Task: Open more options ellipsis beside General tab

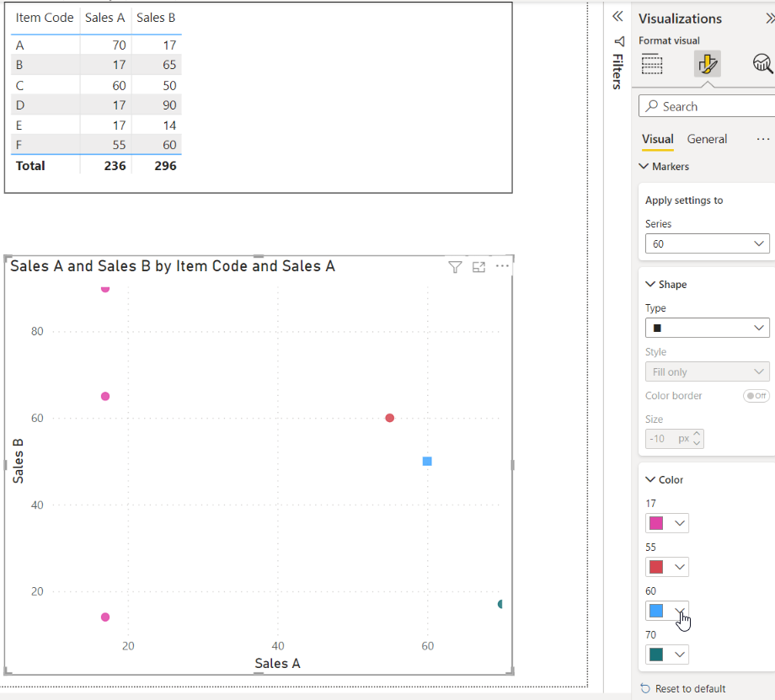Action: click(762, 139)
